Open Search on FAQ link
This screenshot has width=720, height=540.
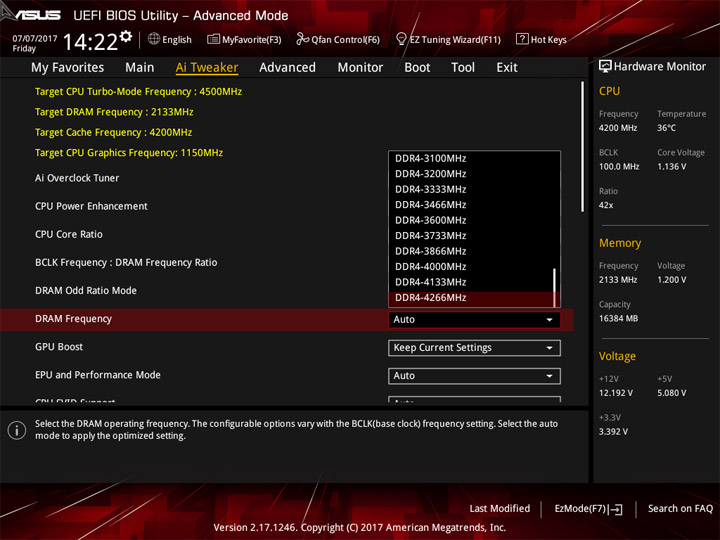click(680, 508)
